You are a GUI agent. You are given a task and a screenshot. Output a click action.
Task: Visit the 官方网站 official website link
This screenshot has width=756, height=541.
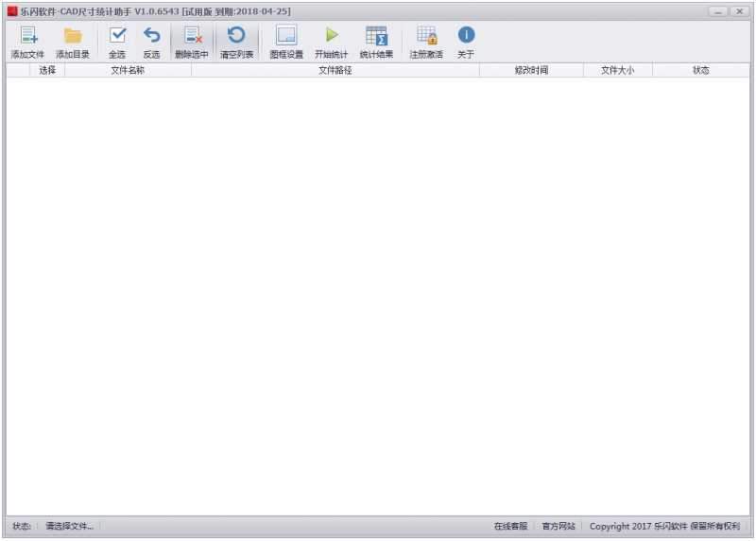tap(558, 526)
